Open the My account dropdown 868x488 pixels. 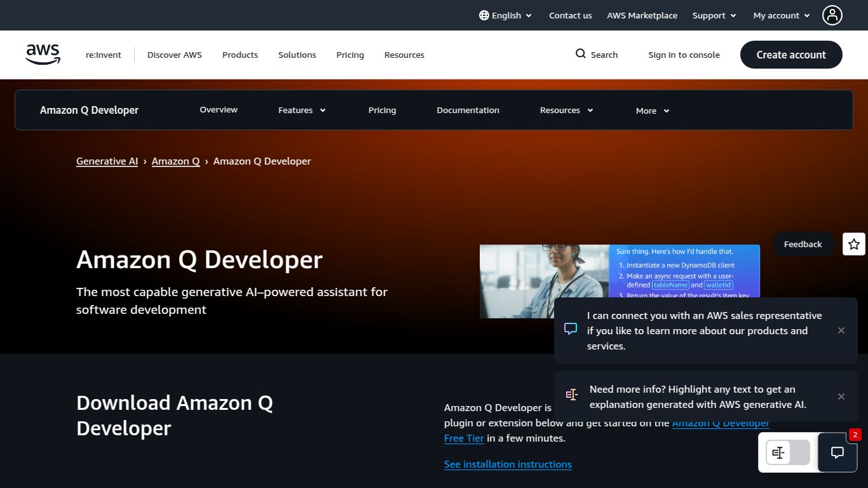click(x=780, y=15)
